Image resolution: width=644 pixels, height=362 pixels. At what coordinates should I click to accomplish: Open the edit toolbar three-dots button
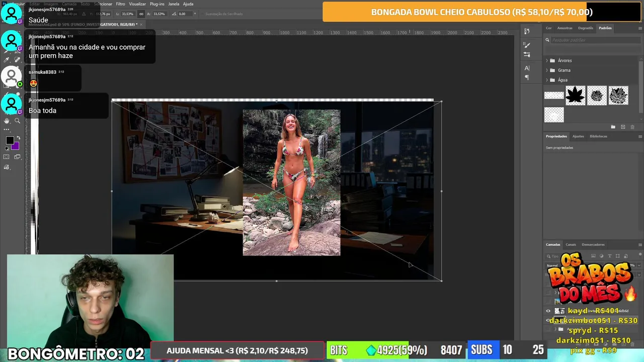click(7, 130)
